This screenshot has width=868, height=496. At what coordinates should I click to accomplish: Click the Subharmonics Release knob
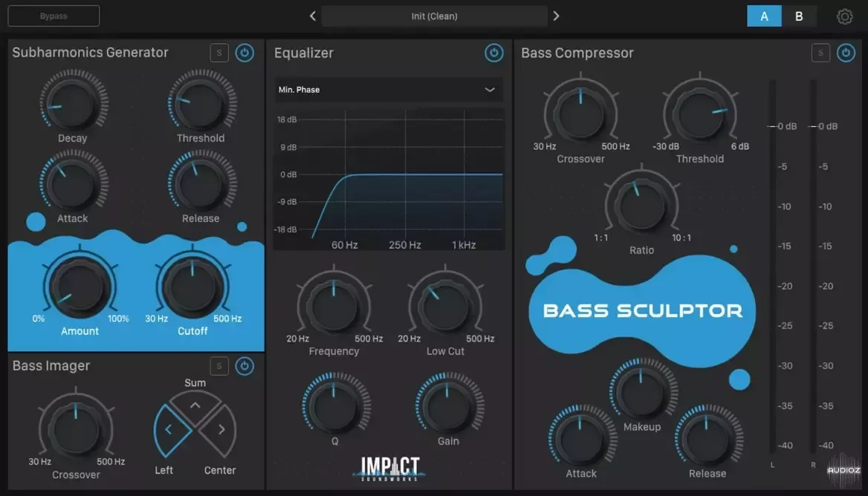201,183
